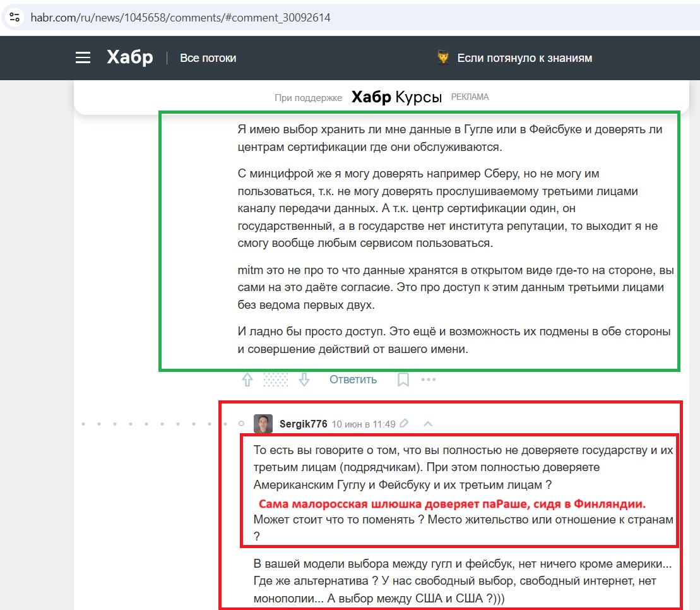Open the hamburger menu in Habr header
Viewport: 700px width, 610px height.
coord(83,57)
